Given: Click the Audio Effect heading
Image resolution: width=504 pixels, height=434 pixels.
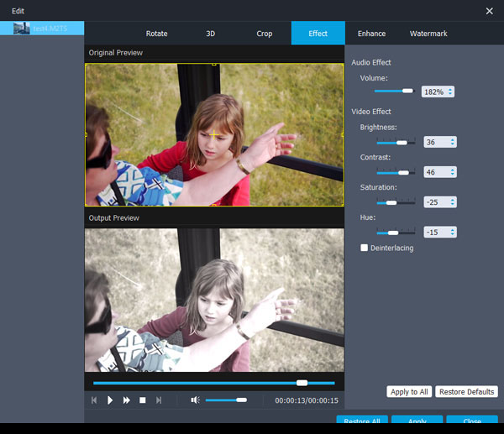Looking at the screenshot, I should point(371,62).
